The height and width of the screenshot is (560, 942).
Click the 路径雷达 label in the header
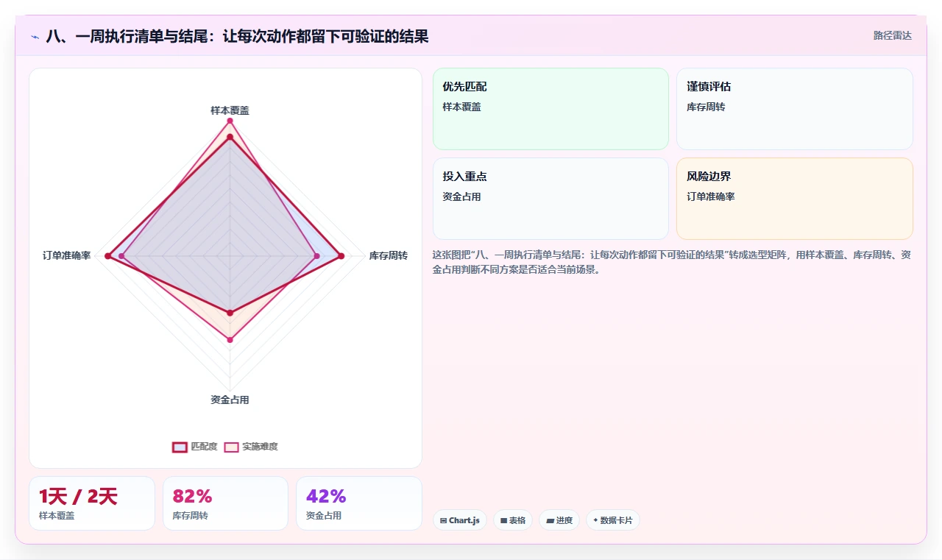pyautogui.click(x=892, y=35)
